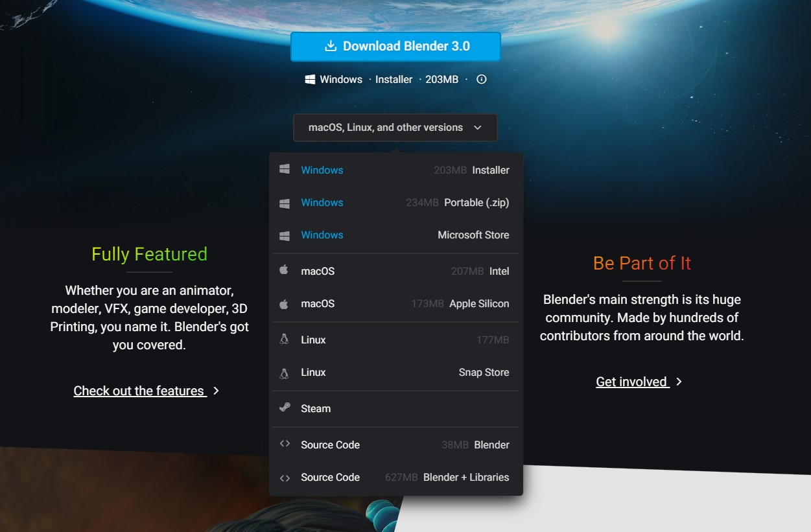This screenshot has height=532, width=811.
Task: Select Linux 177MB download entry
Action: 395,340
